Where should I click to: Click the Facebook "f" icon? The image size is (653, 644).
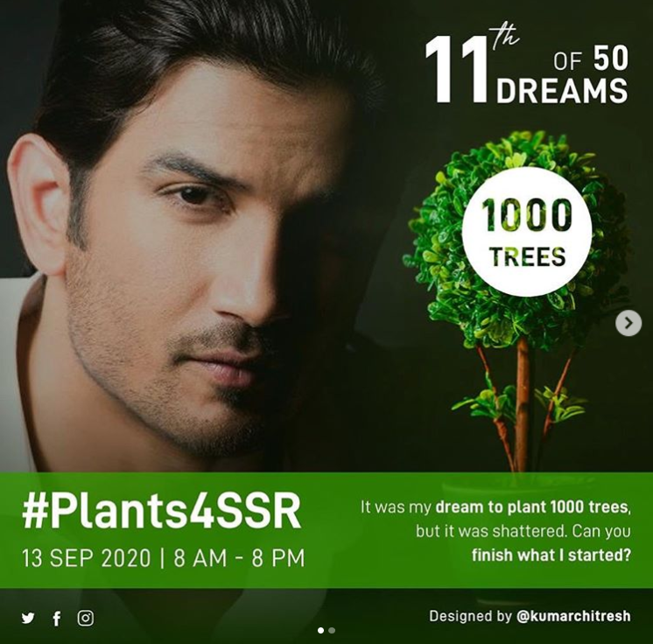(x=57, y=618)
